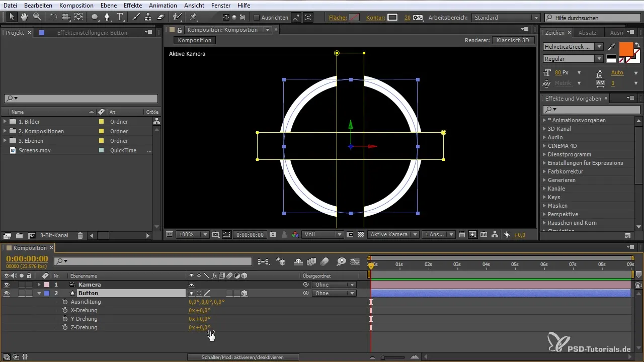Expand the 3. Ebenen folder
The image size is (644, 362).
pyautogui.click(x=5, y=141)
